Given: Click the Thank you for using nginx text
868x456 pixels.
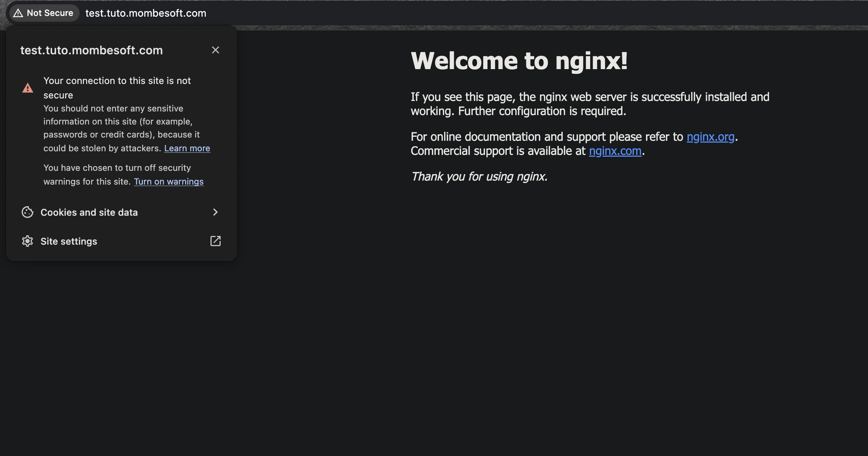Looking at the screenshot, I should 479,177.
